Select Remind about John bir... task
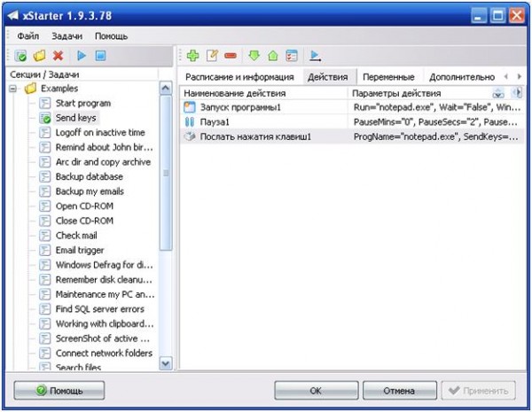 coord(104,147)
